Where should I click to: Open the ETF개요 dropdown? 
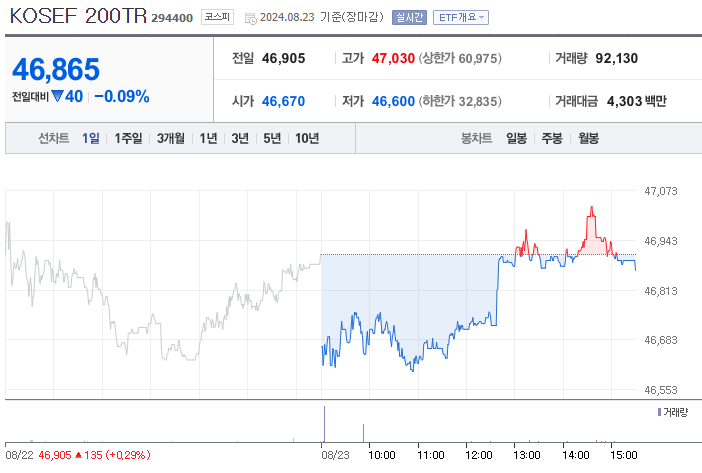point(461,17)
